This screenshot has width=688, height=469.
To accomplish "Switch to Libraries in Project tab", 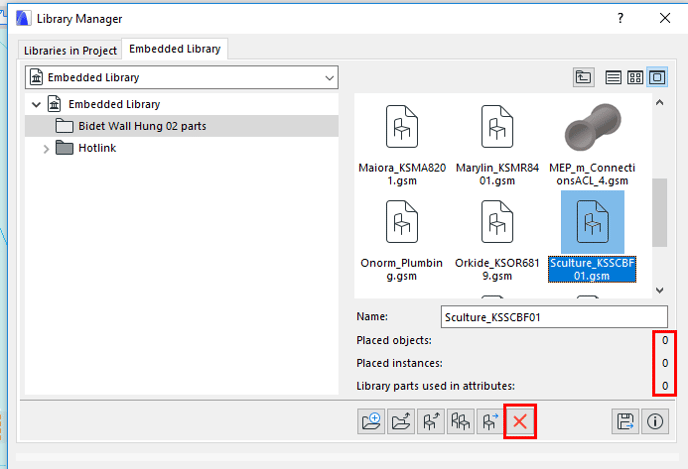I will pos(70,51).
